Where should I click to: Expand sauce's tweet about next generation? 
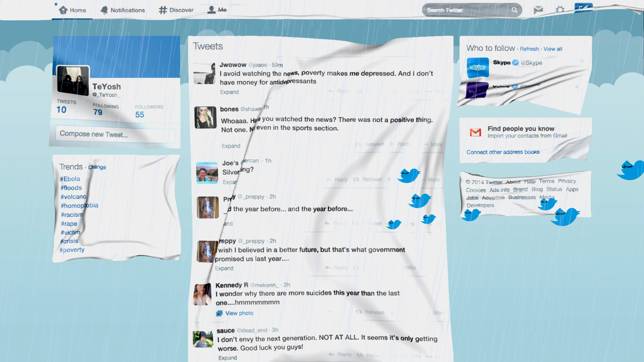coord(227,358)
